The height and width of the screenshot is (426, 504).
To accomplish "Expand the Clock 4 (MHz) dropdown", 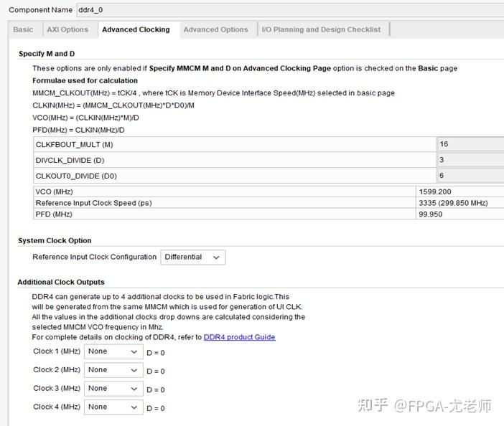I will (113, 407).
